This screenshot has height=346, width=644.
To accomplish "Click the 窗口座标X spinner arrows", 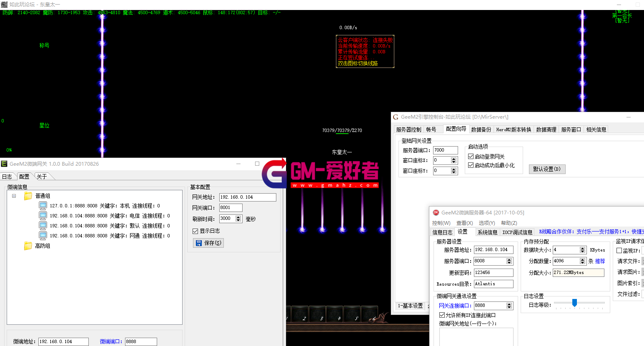I will [x=454, y=160].
